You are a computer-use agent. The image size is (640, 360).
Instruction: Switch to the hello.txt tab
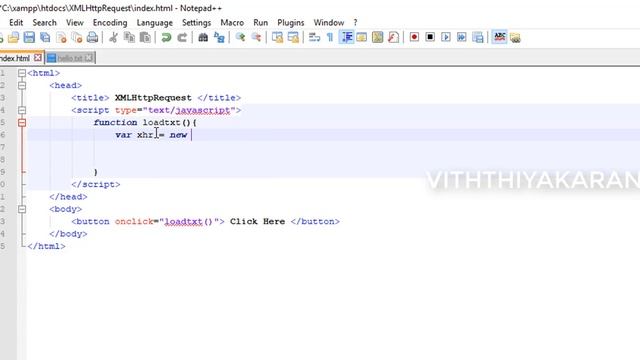tap(70, 58)
